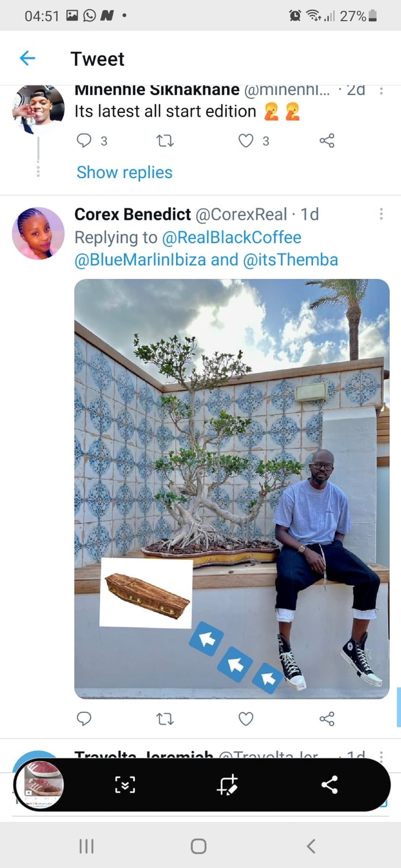Tap the crop and edit screenshot icon

(x=228, y=785)
